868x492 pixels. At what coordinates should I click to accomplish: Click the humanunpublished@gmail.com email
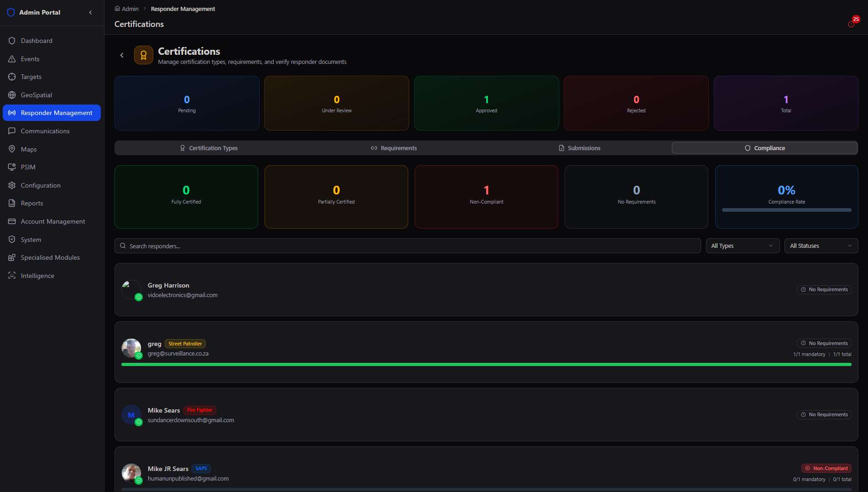pyautogui.click(x=188, y=479)
